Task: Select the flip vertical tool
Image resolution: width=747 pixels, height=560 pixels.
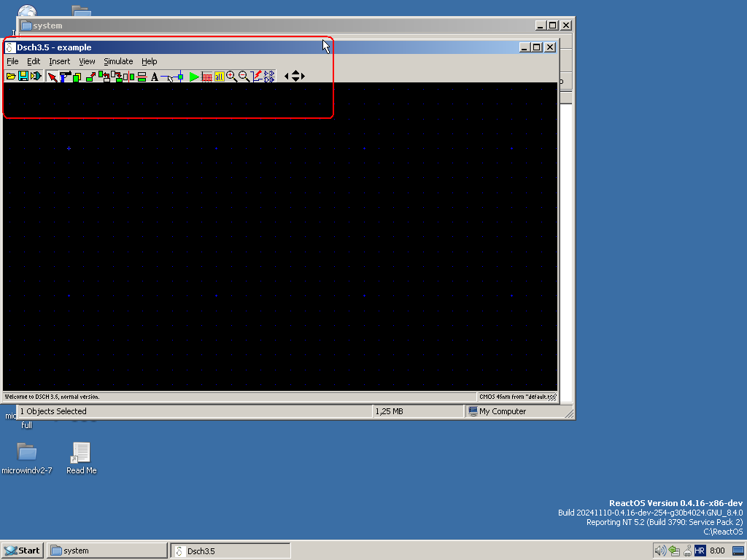Action: point(142,76)
